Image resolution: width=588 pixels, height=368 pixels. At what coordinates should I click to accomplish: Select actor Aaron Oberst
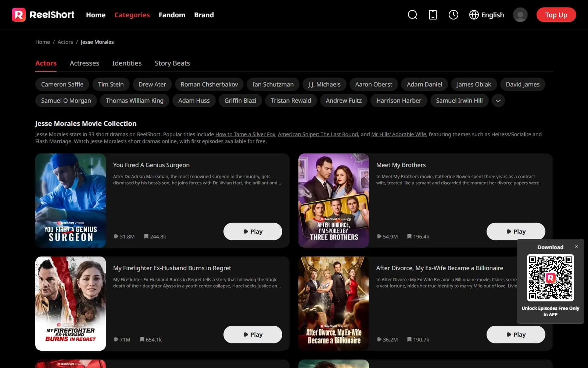coord(373,84)
